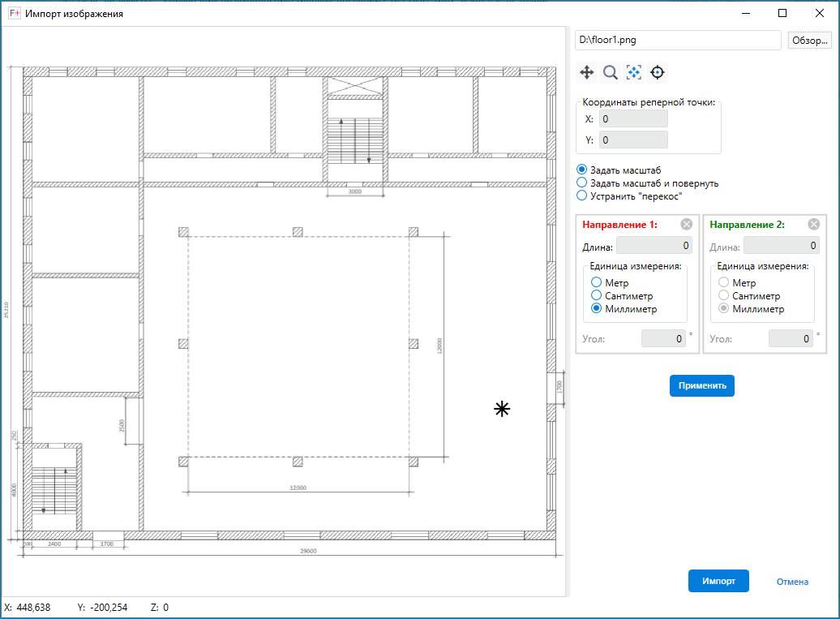Select "Задать масштаб" radio option

point(619,170)
